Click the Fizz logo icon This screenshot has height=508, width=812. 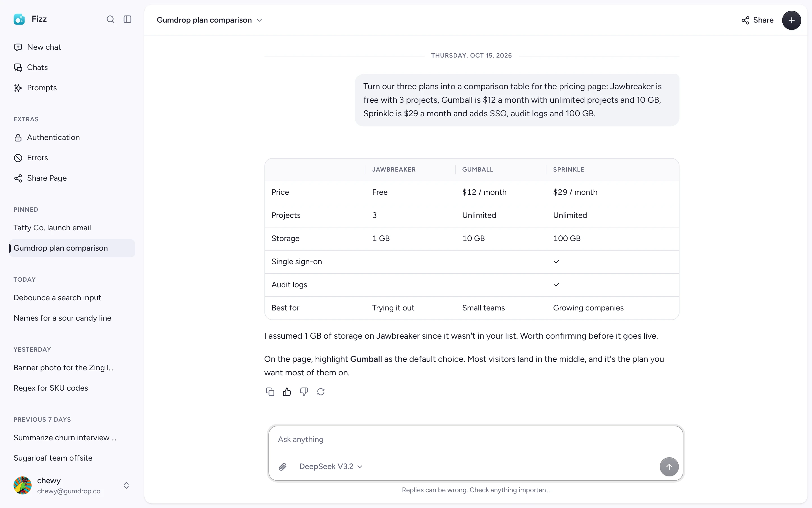click(19, 19)
